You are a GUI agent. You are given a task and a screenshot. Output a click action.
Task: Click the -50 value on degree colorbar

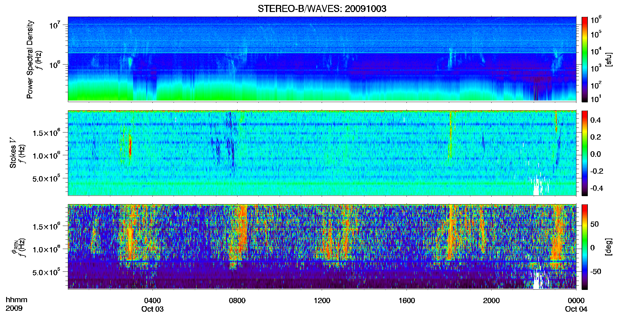(x=596, y=271)
